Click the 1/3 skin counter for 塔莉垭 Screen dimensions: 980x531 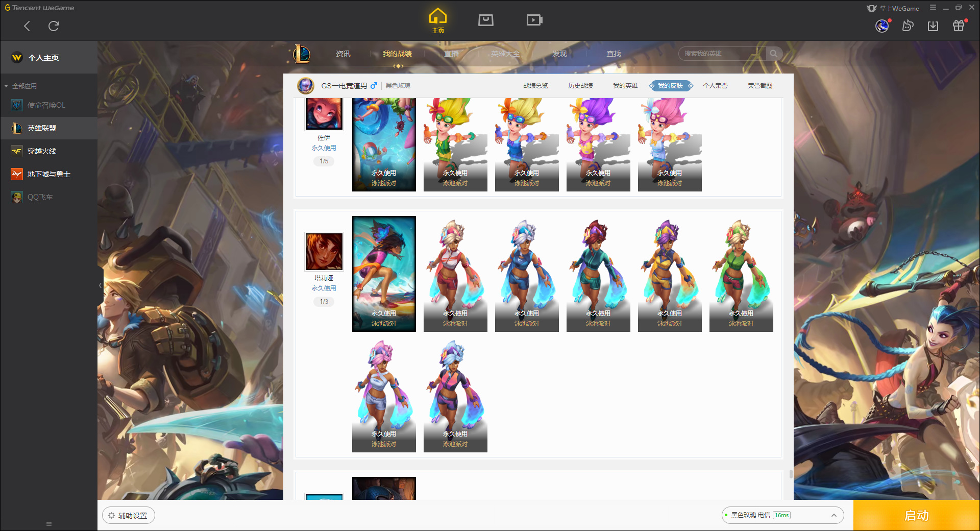tap(324, 302)
